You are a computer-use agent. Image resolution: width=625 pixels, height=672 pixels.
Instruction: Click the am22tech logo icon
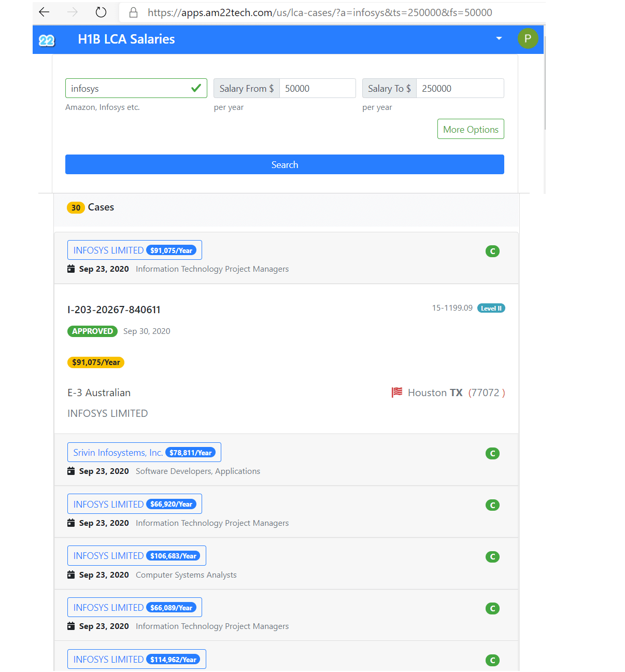47,40
